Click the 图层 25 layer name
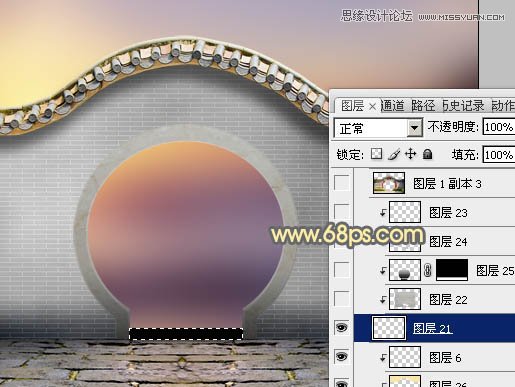This screenshot has height=387, width=515. point(495,271)
